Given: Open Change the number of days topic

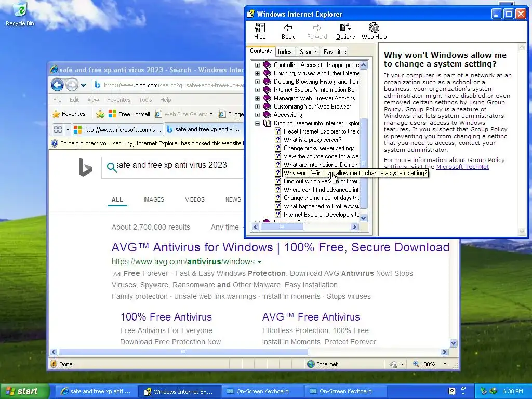Looking at the screenshot, I should click(321, 198).
